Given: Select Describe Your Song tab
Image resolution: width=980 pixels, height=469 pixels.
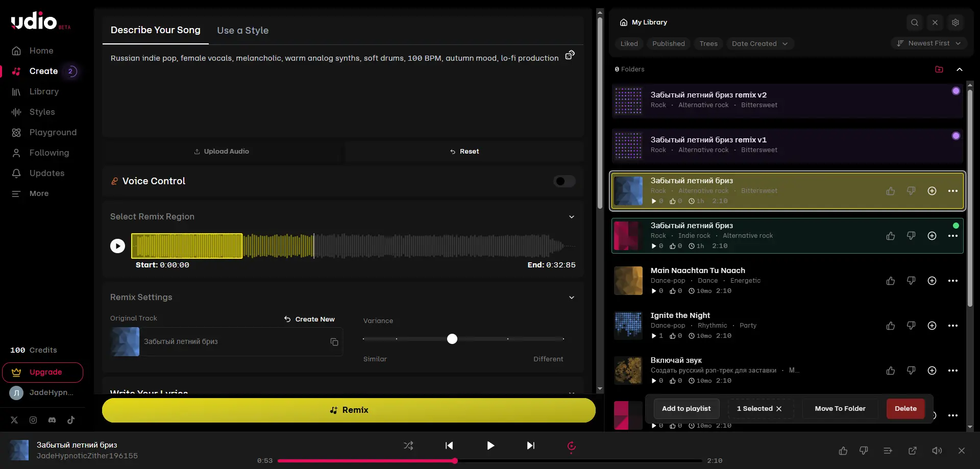Looking at the screenshot, I should click(x=156, y=30).
